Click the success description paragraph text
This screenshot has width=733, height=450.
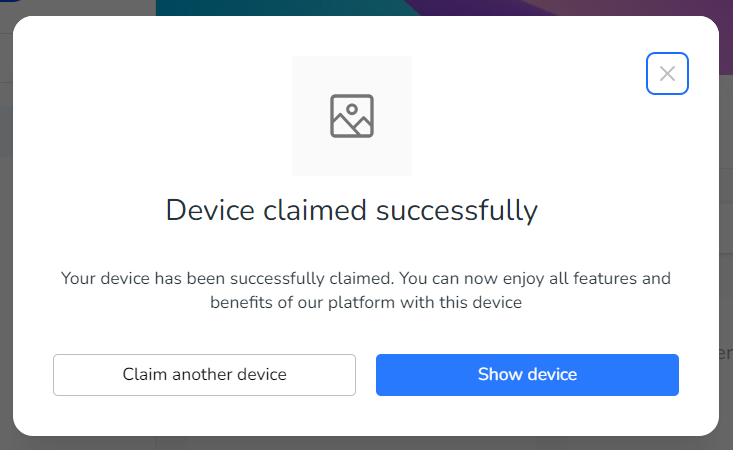[x=366, y=290]
